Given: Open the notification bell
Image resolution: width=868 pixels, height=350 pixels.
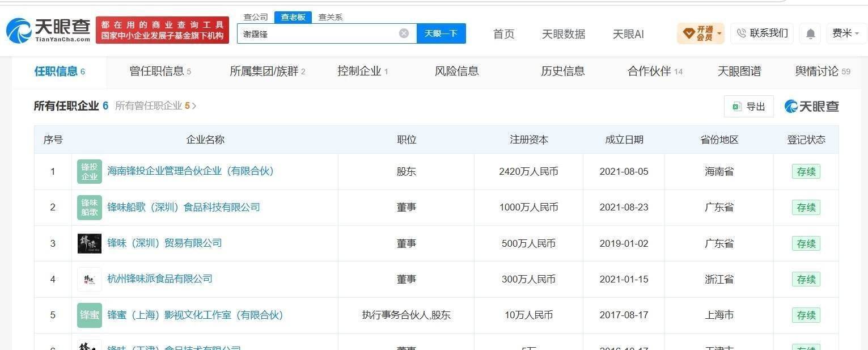Looking at the screenshot, I should click(x=811, y=34).
